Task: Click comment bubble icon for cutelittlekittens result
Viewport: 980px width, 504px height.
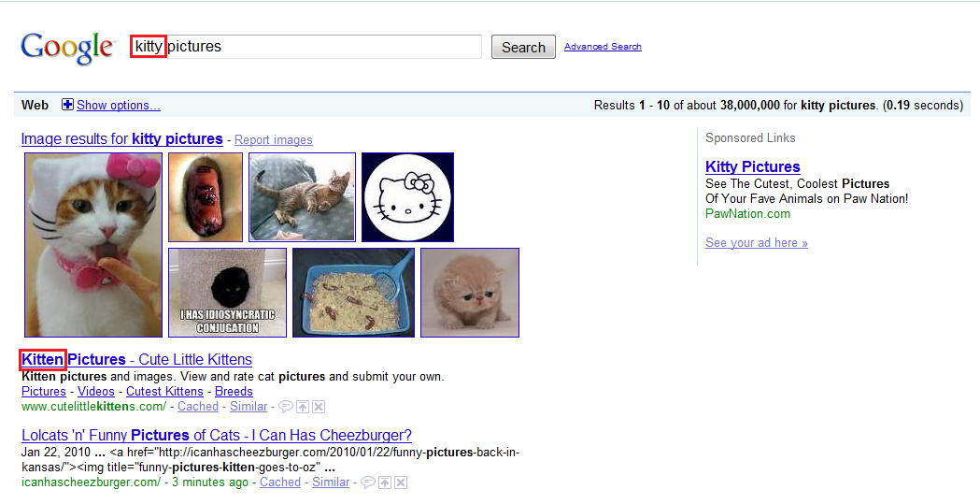Action: coord(286,407)
